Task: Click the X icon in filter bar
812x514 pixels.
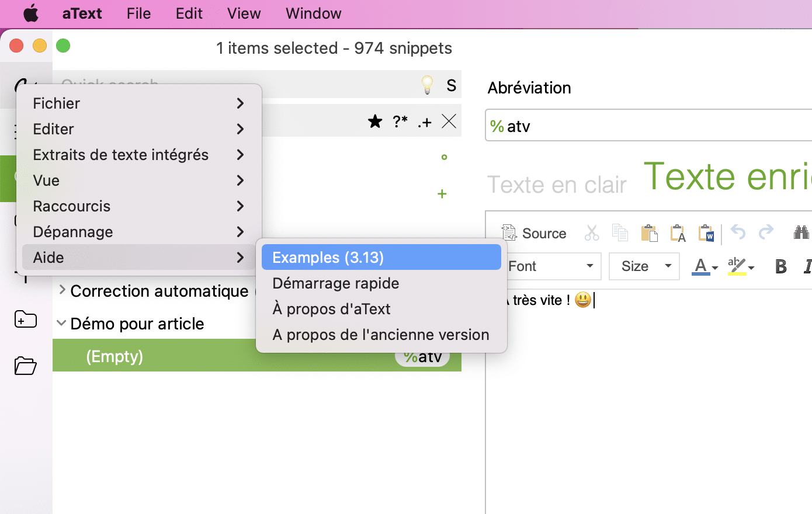Action: [x=449, y=121]
